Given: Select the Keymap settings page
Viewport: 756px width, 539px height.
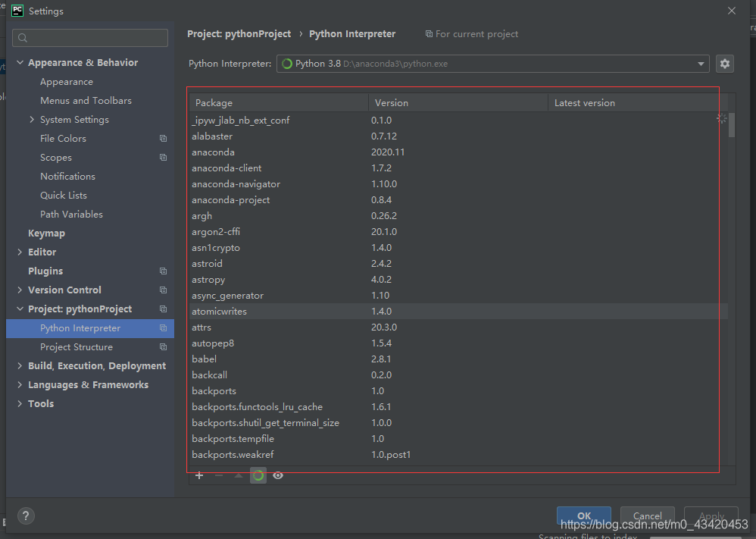Looking at the screenshot, I should tap(46, 233).
